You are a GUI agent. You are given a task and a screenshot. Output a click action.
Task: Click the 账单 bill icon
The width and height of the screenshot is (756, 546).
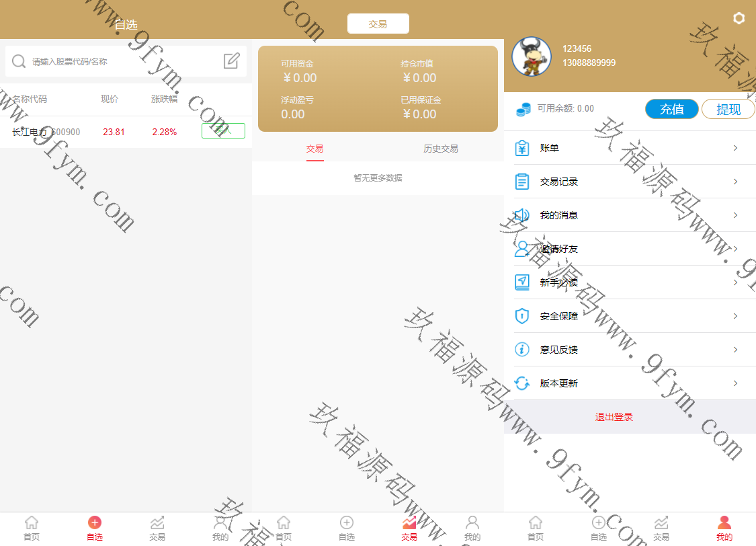pyautogui.click(x=522, y=148)
